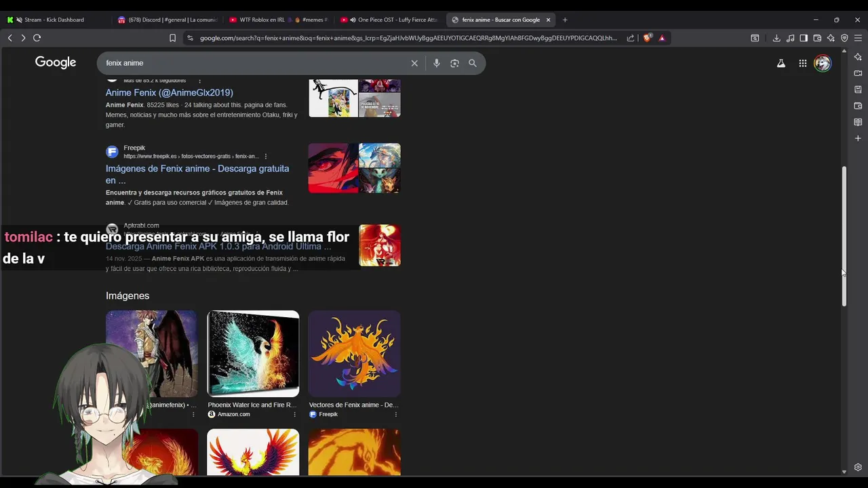Click the share page icon

click(631, 38)
